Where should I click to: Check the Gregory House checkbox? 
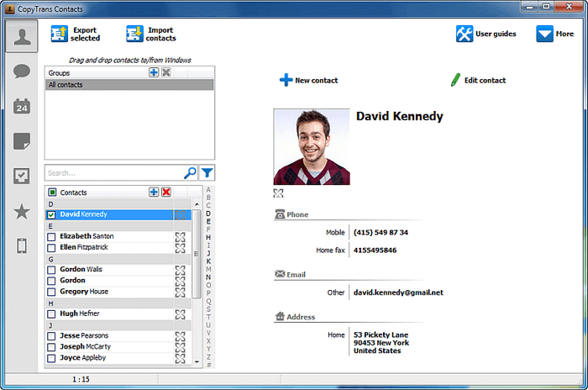(51, 292)
